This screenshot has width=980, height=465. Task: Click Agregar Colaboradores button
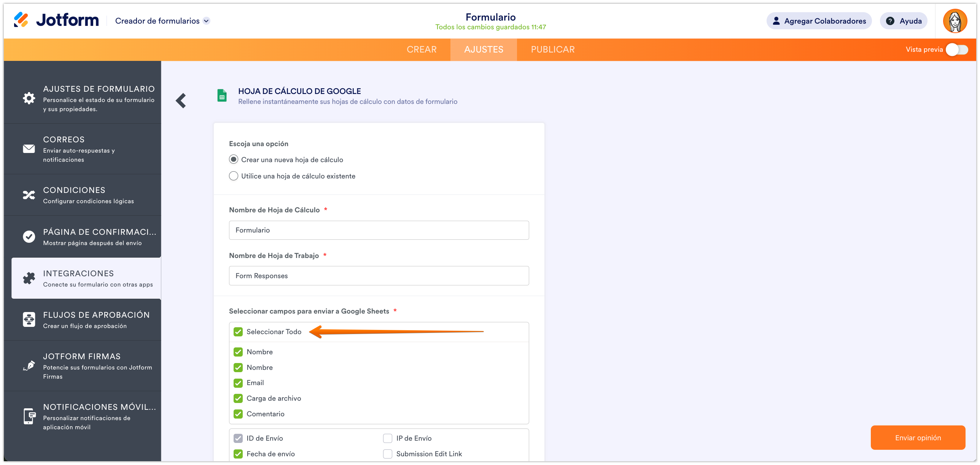819,21
